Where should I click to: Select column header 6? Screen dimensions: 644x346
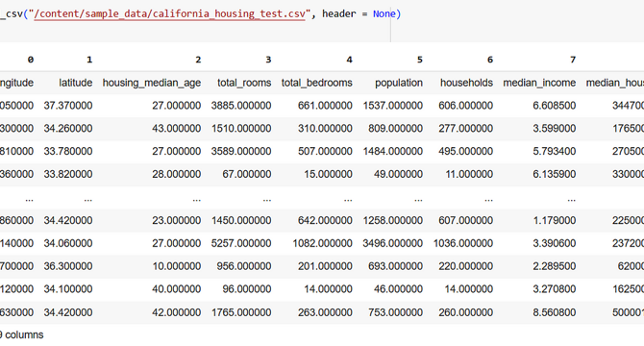click(x=489, y=60)
